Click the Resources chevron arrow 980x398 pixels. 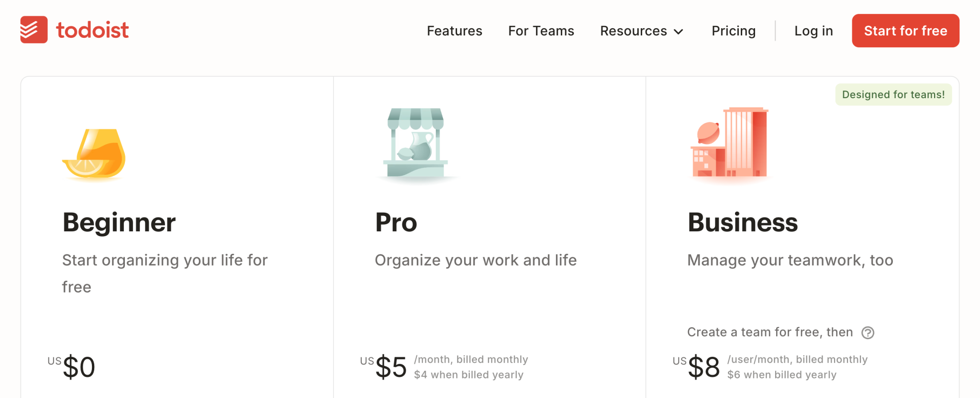pyautogui.click(x=679, y=32)
